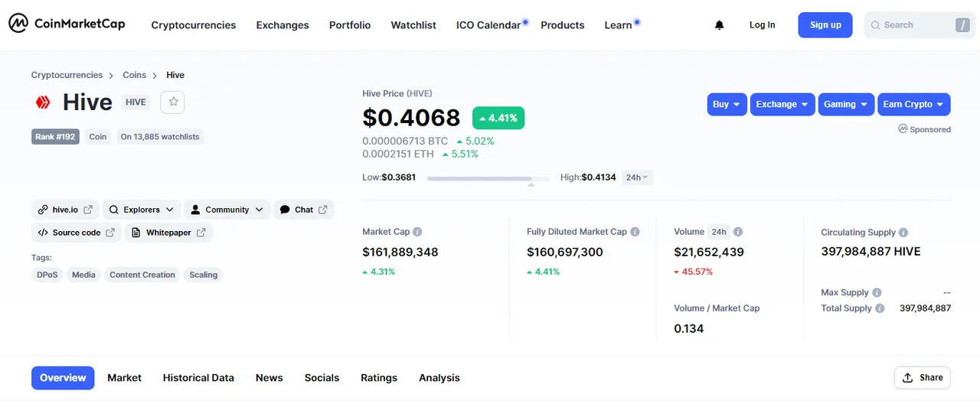This screenshot has width=980, height=407.
Task: Open the hive.io website link
Action: click(x=65, y=210)
